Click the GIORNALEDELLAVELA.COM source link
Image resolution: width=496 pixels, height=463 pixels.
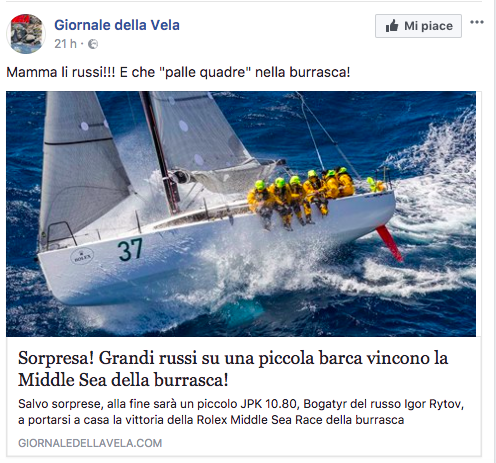(x=90, y=443)
